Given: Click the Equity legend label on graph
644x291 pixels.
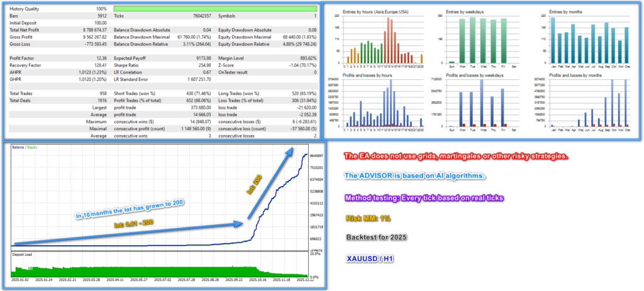Looking at the screenshot, I should [x=31, y=147].
